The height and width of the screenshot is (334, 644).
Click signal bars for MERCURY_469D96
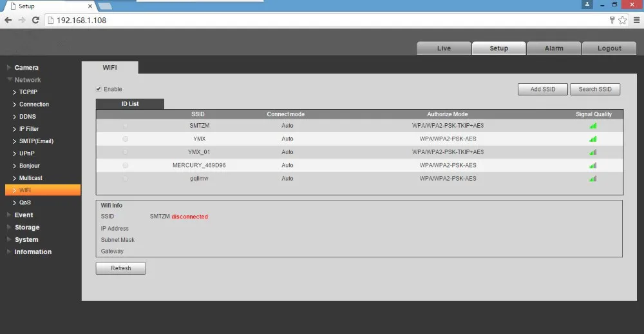[592, 165]
